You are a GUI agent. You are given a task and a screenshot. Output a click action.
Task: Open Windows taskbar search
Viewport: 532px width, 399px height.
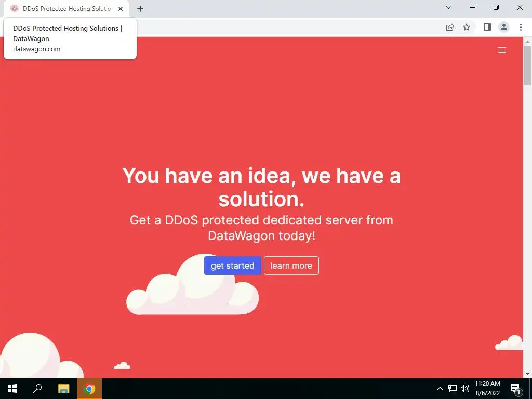37,389
